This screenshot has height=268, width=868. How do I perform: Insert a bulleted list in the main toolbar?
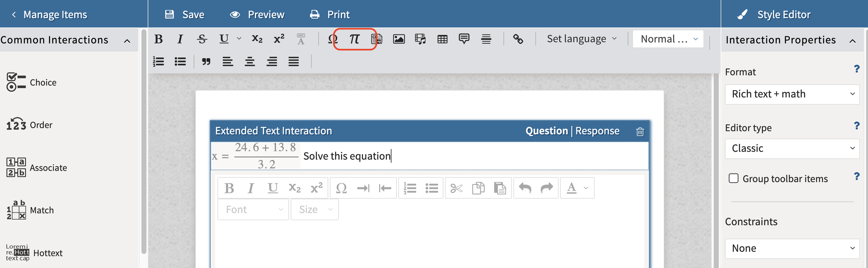180,62
